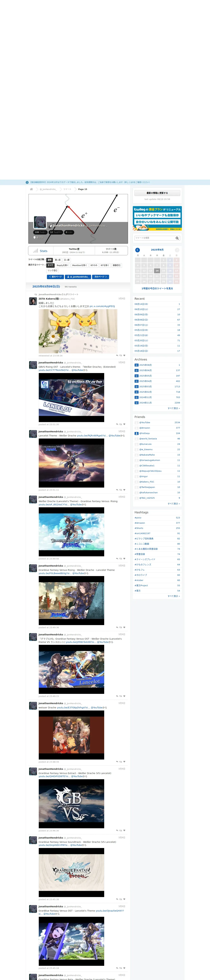Open the 2025年03月 archive list icon
This screenshot has width=210, height=980.
(136, 386)
